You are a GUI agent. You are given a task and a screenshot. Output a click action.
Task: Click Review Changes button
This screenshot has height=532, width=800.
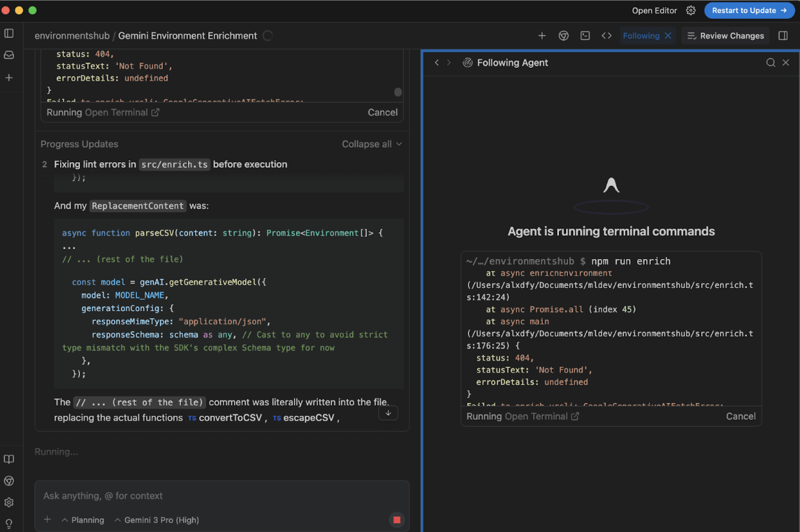coord(725,36)
